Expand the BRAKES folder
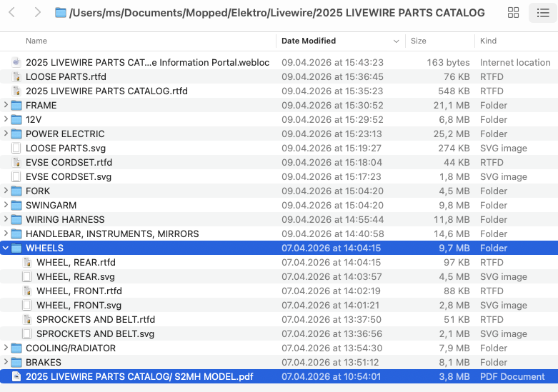Viewport: 558px width, 392px height. point(6,362)
